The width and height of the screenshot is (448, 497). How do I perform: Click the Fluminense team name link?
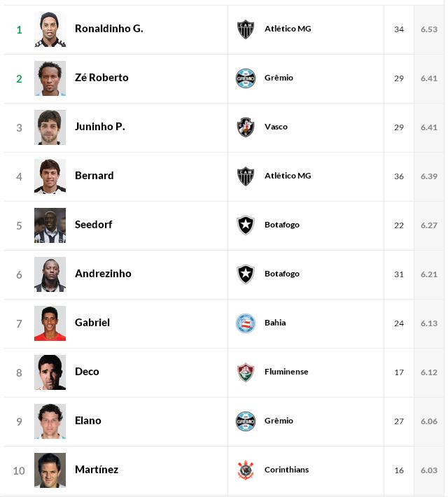point(286,372)
